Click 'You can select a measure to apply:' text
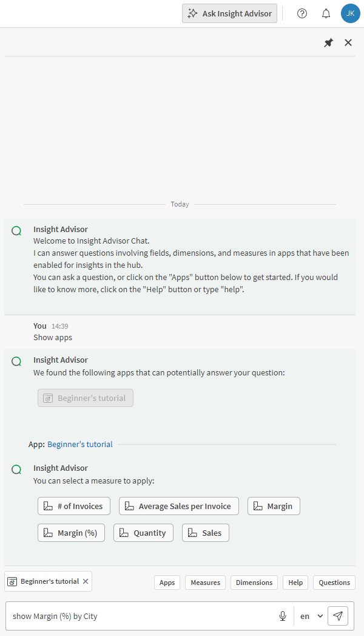 point(93,480)
